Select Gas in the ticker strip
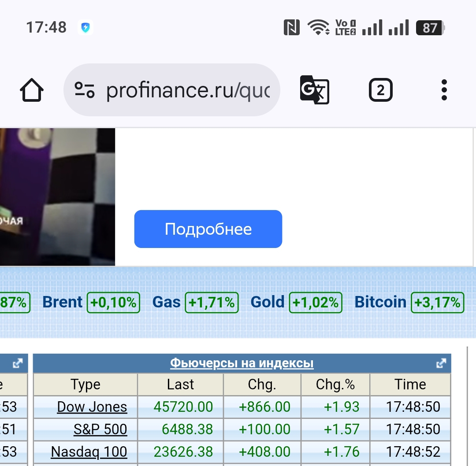The image size is (476, 466). (x=167, y=302)
